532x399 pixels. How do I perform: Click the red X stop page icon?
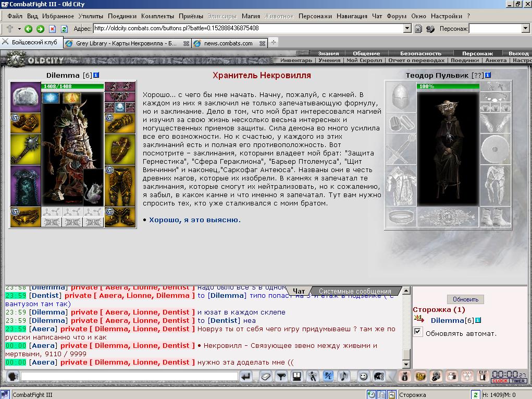coord(52,29)
